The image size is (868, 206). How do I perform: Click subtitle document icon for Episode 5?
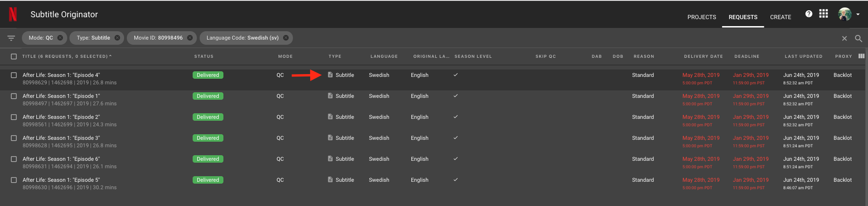330,179
